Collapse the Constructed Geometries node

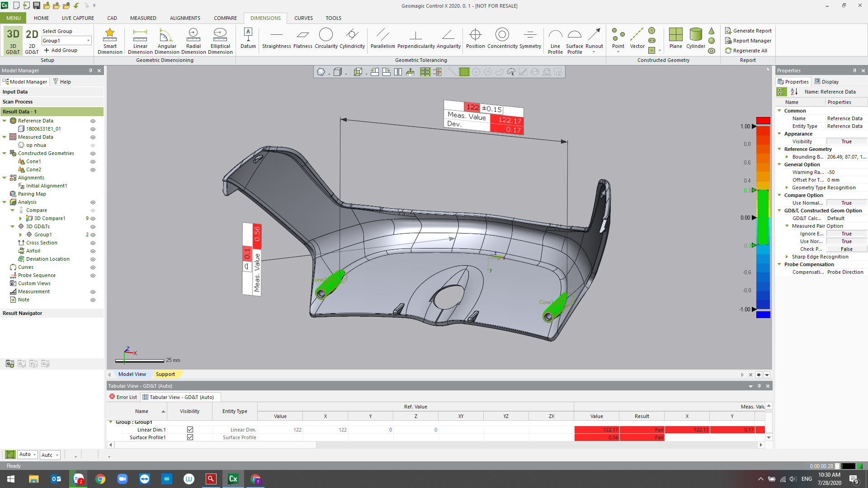click(x=5, y=154)
